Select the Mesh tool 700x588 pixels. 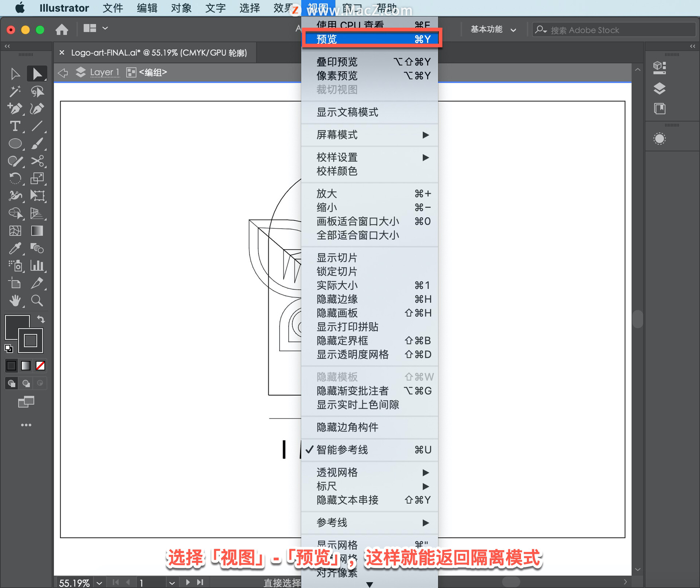click(15, 231)
